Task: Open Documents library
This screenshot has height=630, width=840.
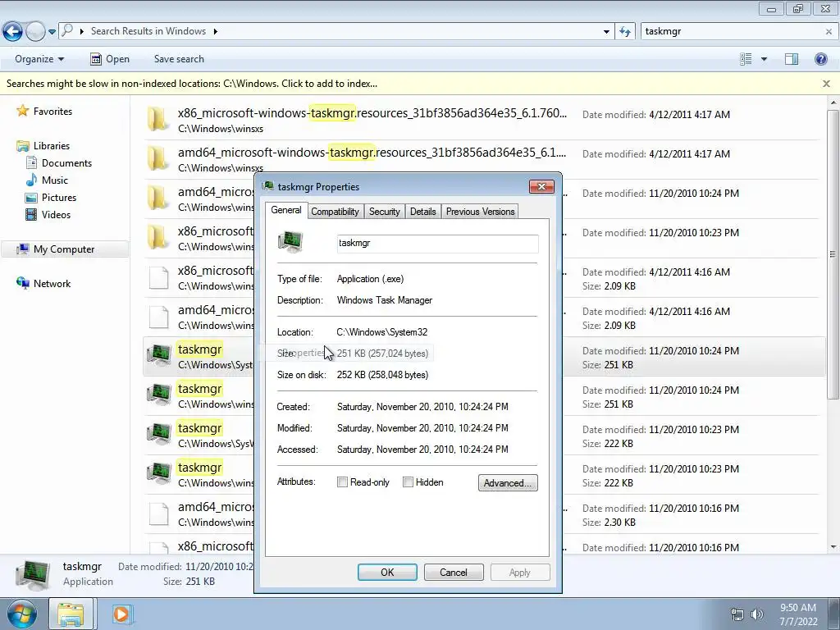Action: (x=66, y=163)
